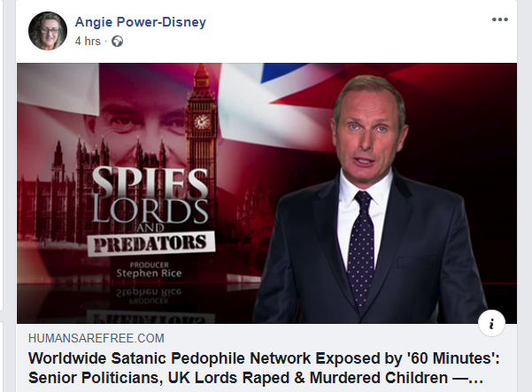Click the mirrored "Stephen Rice" reflection text
This screenshot has width=532, height=392.
coord(149,292)
